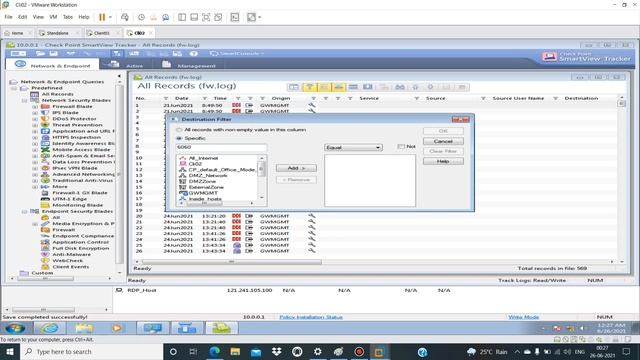Expand the Firewall Blade tree node

(x=35, y=107)
